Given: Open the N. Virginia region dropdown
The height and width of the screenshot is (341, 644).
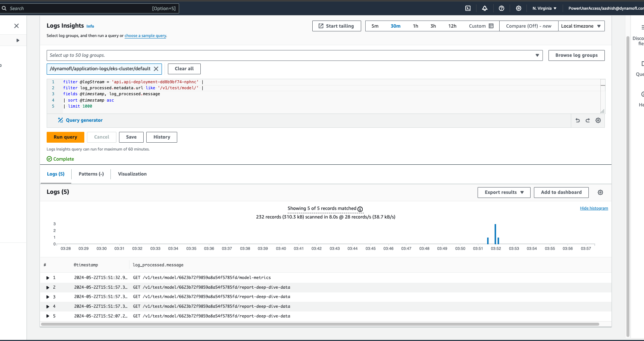Looking at the screenshot, I should (x=544, y=8).
